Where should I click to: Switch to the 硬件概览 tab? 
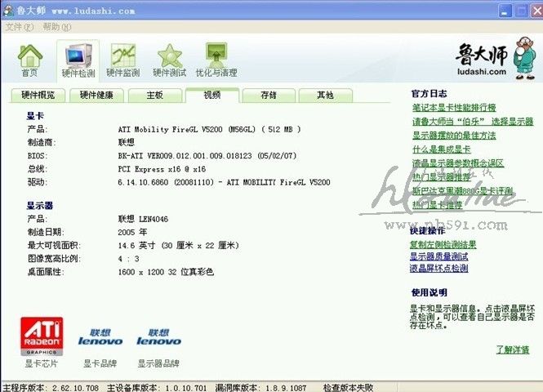point(38,96)
